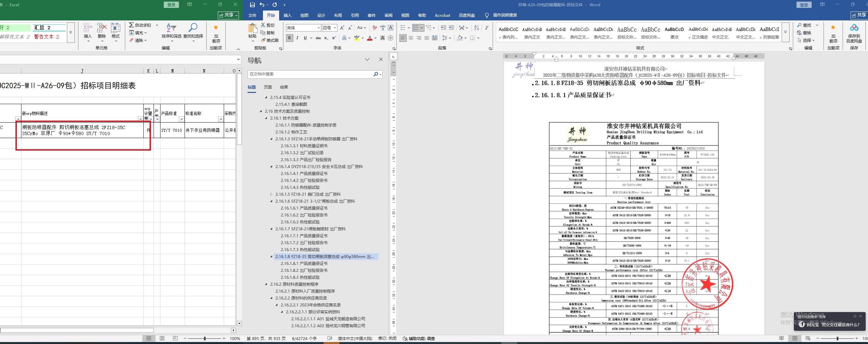Go to 2.16.2.1 原材料入厂质量控制程序 heading
The width and height of the screenshot is (868, 344).
[x=305, y=291]
